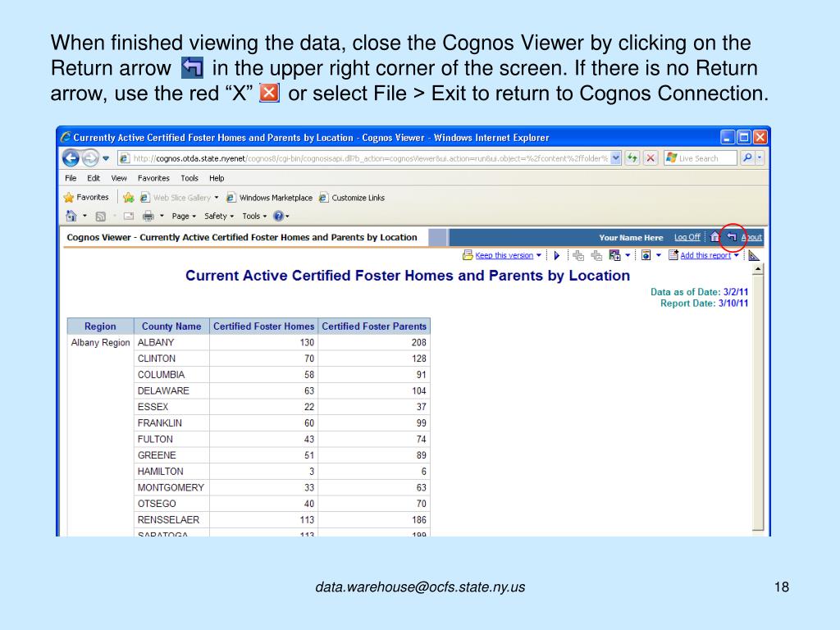
Task: Click the Read Mail envelope icon
Action: (129, 217)
